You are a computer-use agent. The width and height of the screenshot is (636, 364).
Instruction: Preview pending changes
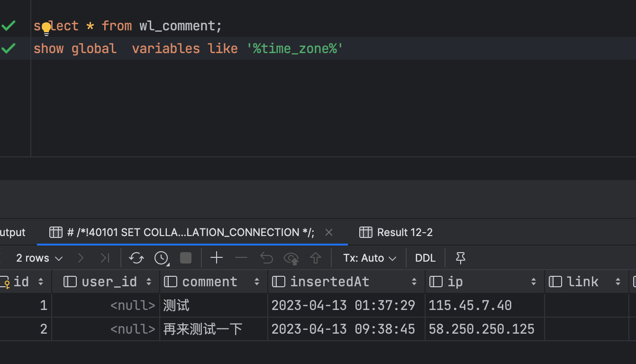tap(291, 258)
